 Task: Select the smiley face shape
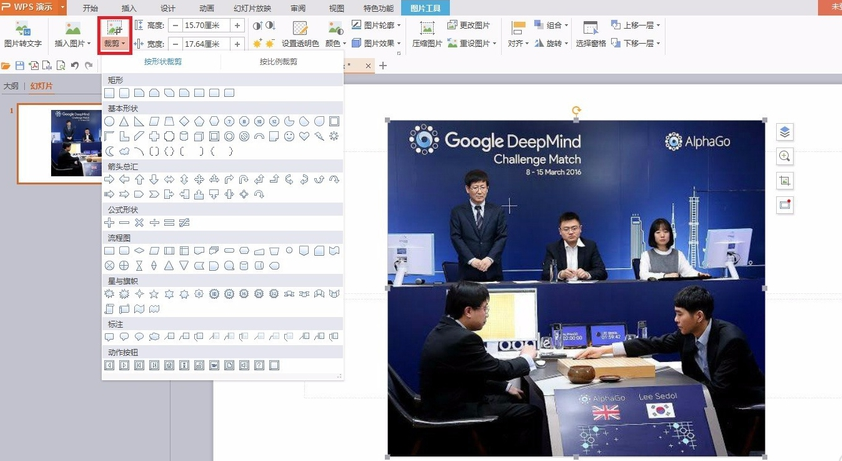coord(289,136)
